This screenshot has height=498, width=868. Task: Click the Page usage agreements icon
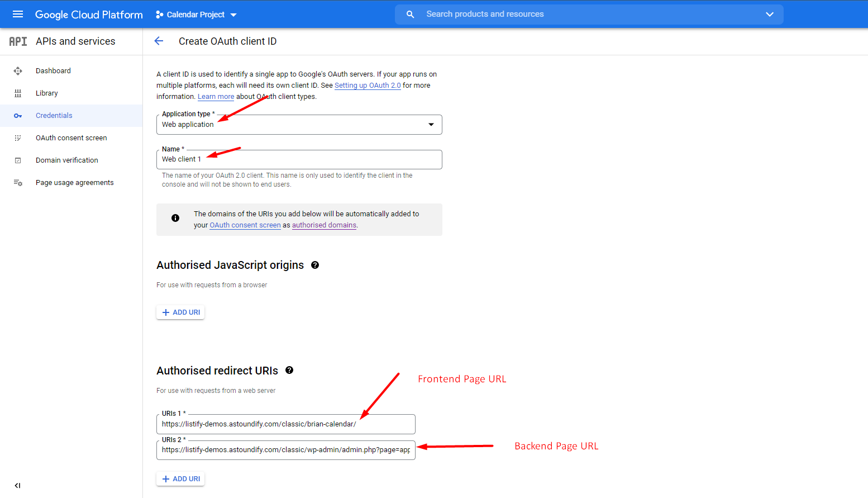[x=17, y=182]
